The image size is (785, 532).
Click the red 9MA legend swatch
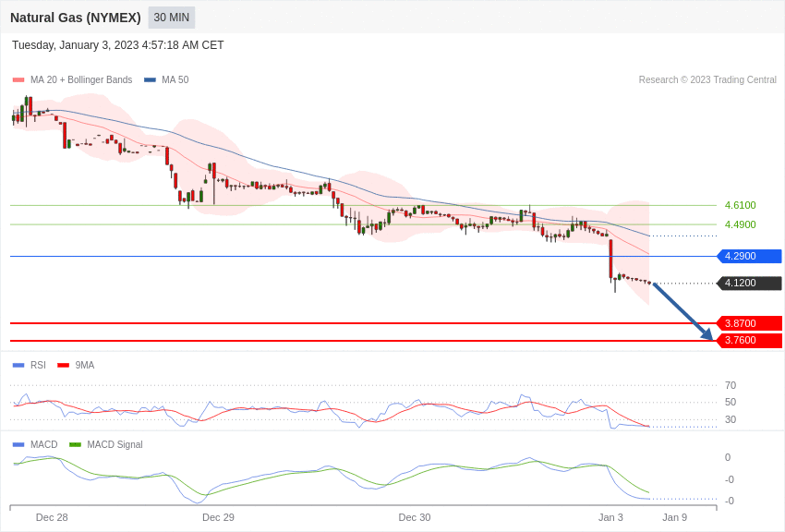tap(63, 366)
